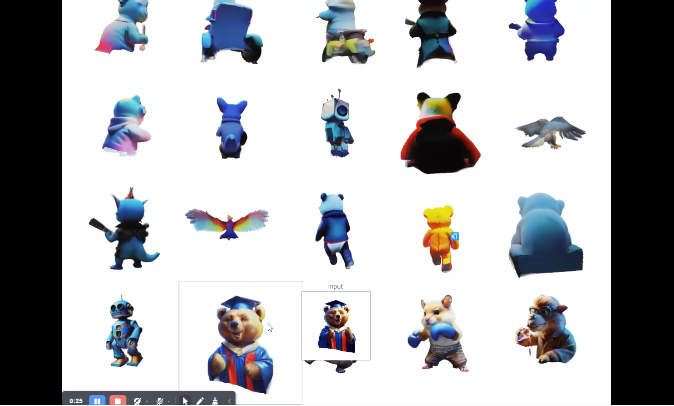Open the rainbow-winged bird model
The image size is (674, 406).
tap(227, 221)
